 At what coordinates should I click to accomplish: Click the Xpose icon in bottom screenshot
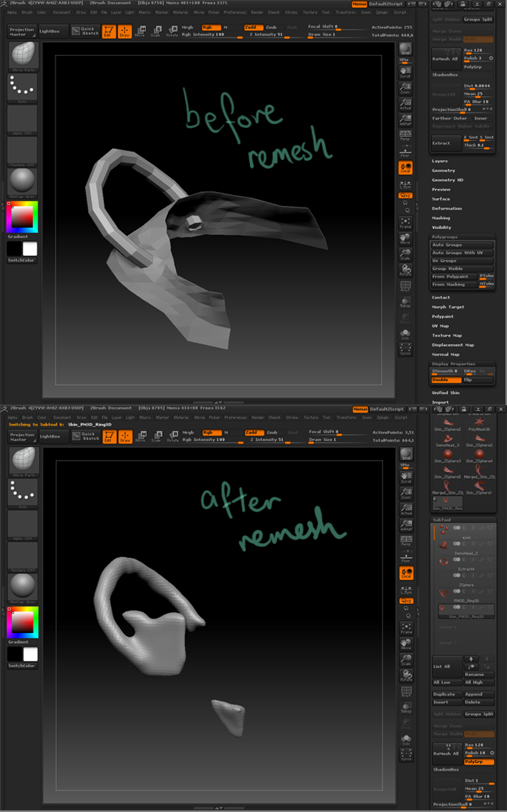click(405, 755)
